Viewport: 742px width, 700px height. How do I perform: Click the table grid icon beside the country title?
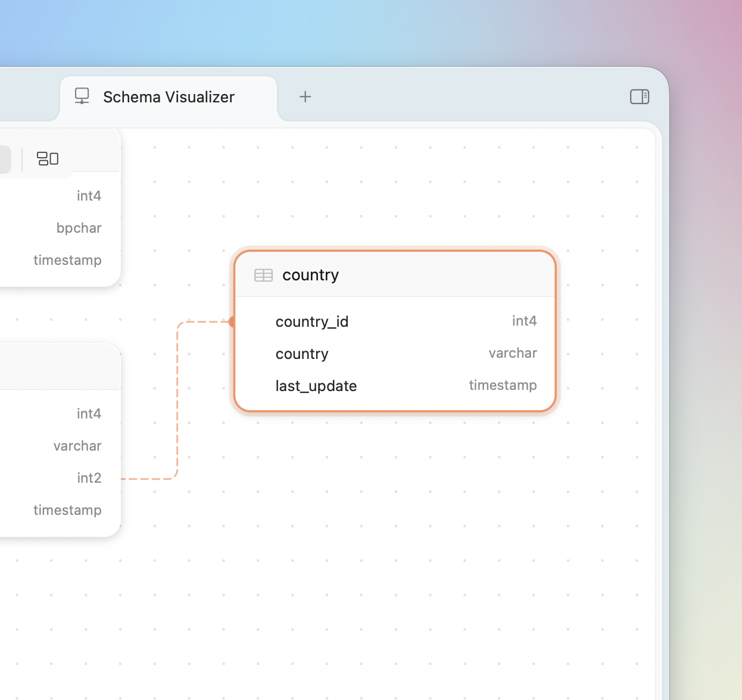[x=263, y=275]
